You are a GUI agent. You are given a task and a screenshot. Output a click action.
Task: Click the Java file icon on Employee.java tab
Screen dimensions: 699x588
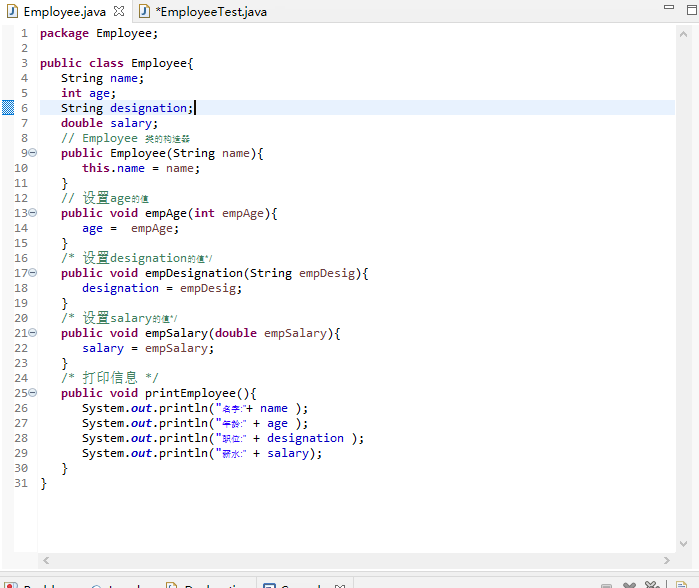click(x=12, y=11)
